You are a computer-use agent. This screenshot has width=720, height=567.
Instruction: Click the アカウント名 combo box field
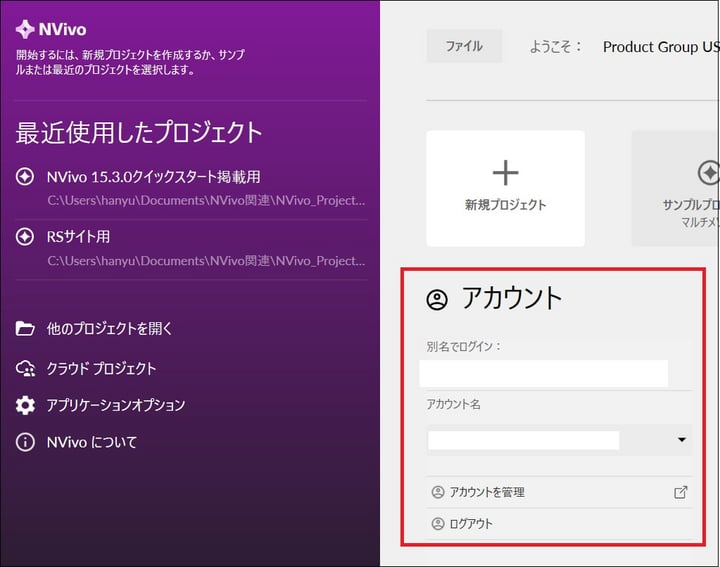[x=559, y=440]
